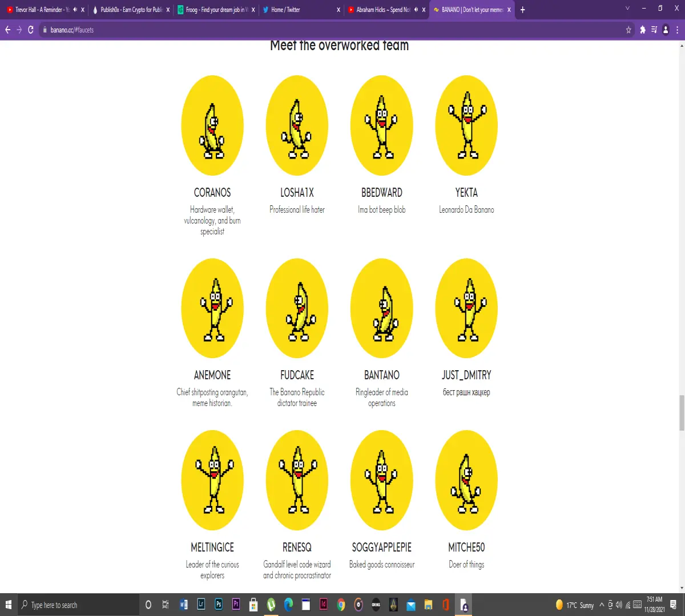
Task: Open Cortana circle icon on taskbar
Action: coord(148,605)
